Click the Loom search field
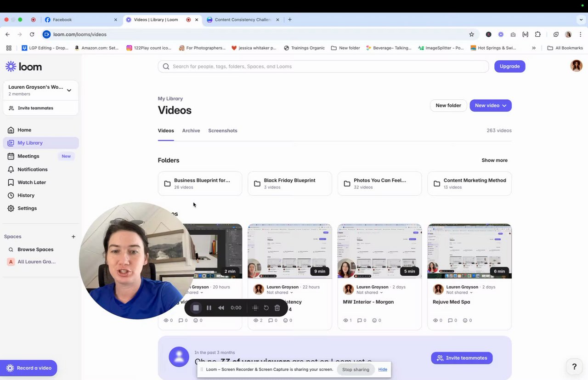588x380 pixels. (323, 67)
